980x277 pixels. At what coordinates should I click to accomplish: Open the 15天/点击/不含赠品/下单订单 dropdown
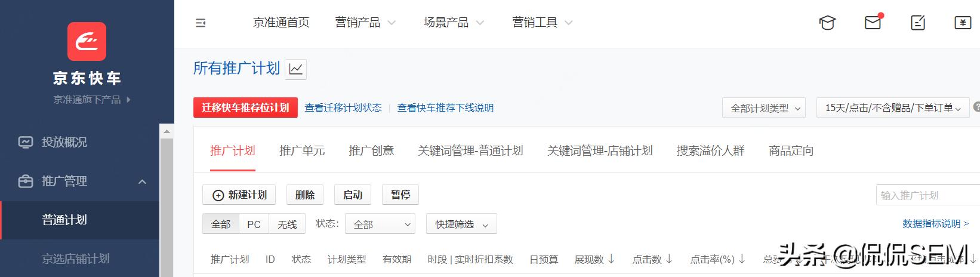[892, 108]
